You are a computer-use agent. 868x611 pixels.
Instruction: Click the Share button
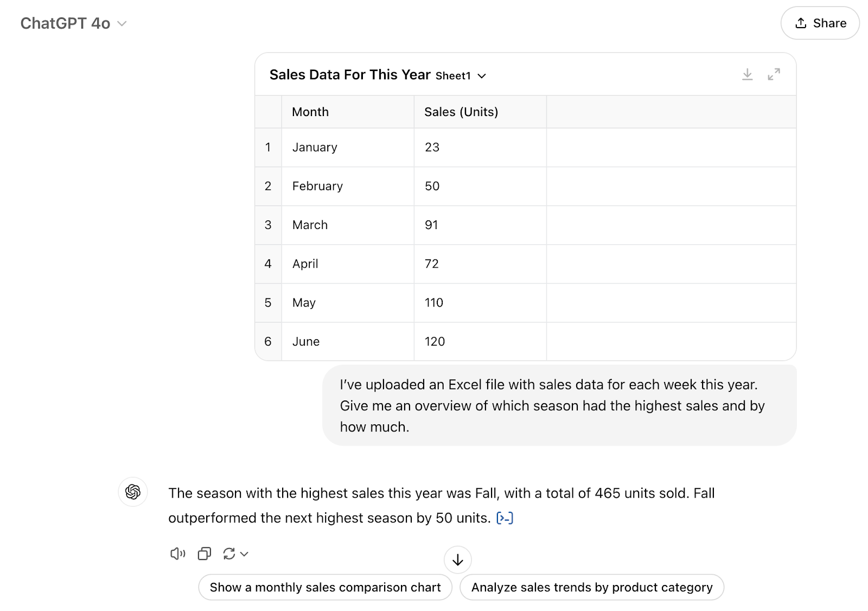pyautogui.click(x=820, y=23)
